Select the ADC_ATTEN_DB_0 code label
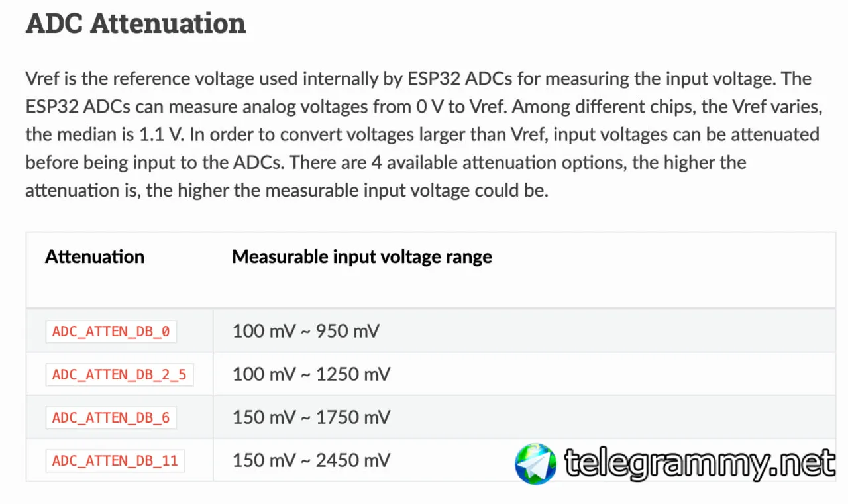The image size is (848, 504). [x=111, y=332]
